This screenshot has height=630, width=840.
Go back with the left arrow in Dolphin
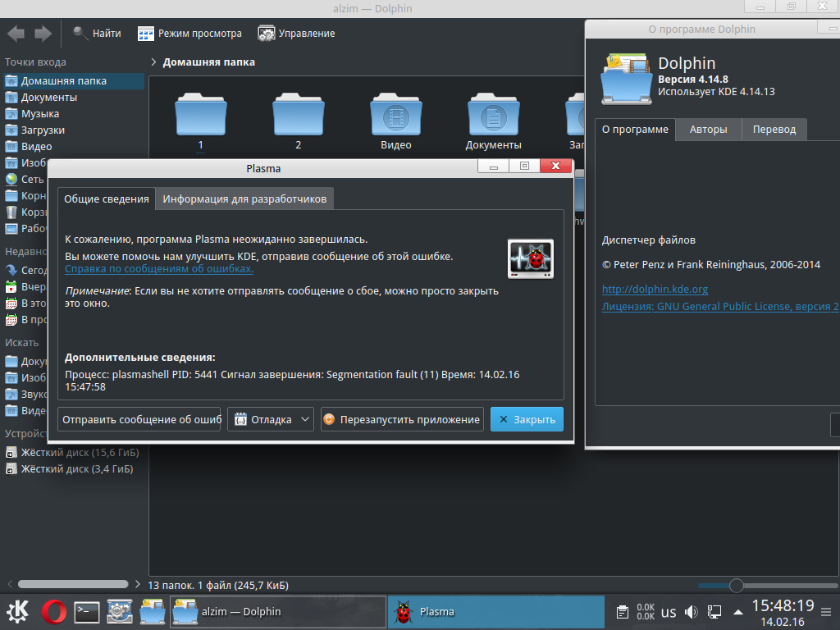(16, 33)
